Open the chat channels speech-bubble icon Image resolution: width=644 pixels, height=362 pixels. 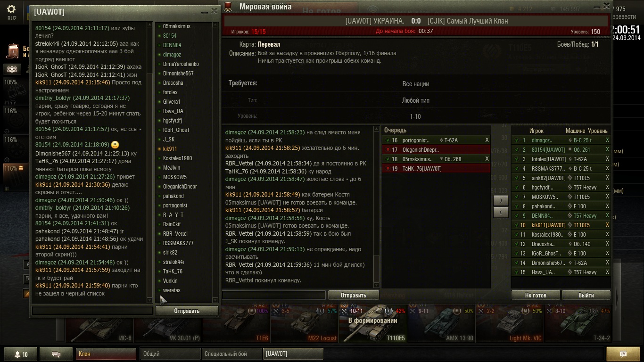[x=56, y=354]
